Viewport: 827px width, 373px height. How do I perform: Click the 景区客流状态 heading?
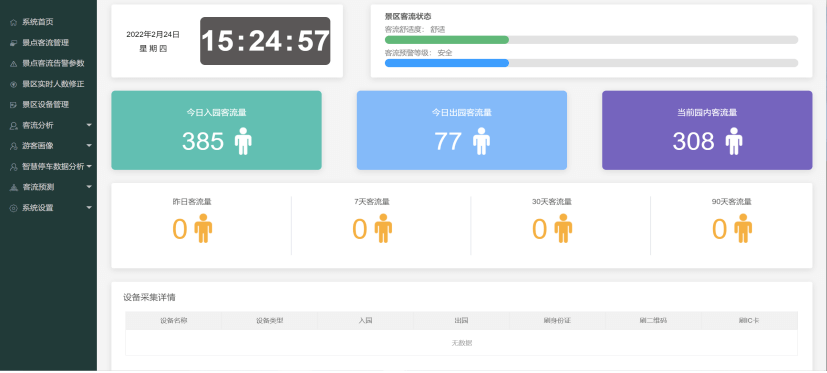click(x=408, y=17)
